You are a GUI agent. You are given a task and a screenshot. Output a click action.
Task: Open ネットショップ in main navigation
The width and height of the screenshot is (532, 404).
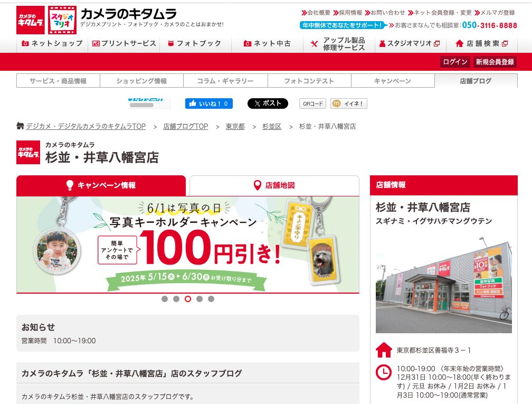[x=52, y=43]
